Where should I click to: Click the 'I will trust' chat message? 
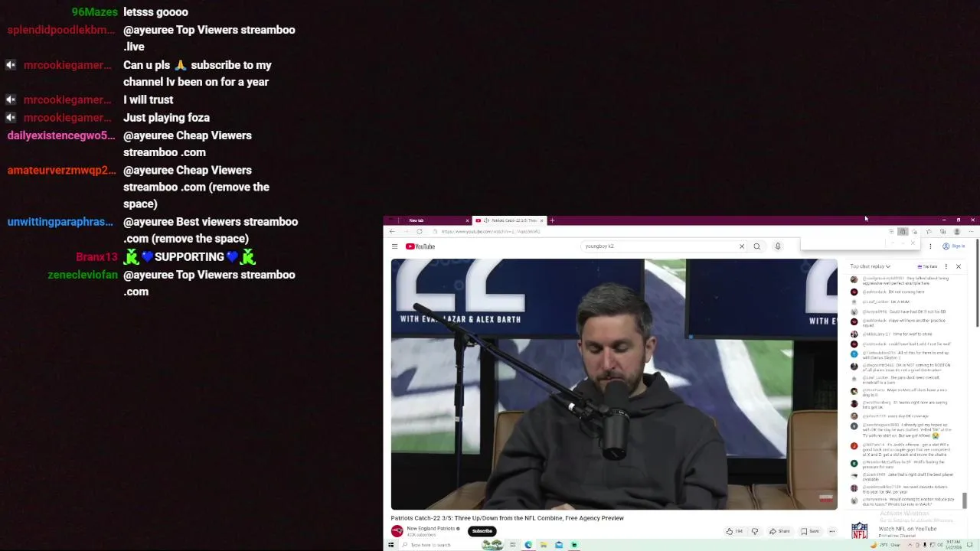click(x=148, y=100)
